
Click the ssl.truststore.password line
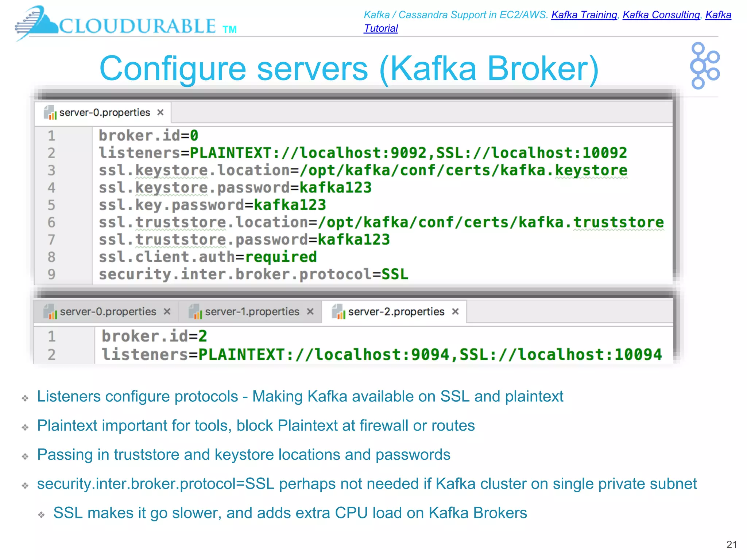coord(244,240)
